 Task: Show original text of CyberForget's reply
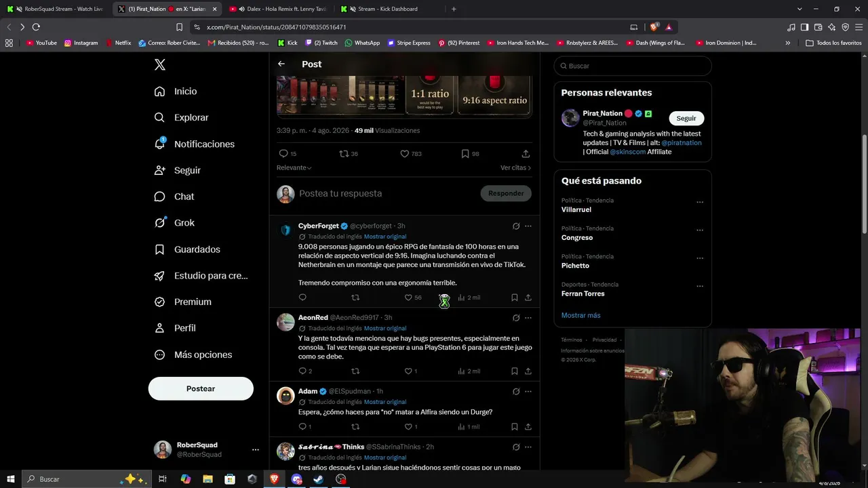point(385,237)
